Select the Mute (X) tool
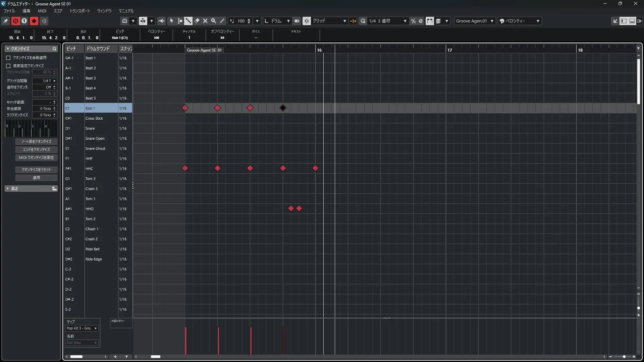Viewport: 644px width, 362px height. coord(205,21)
